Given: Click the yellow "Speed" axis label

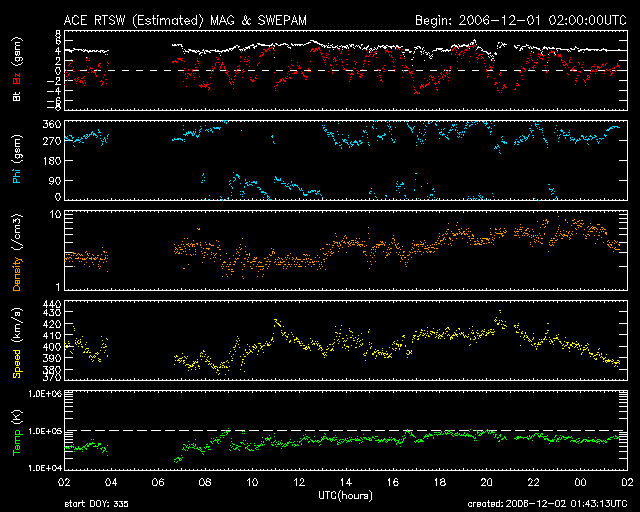Looking at the screenshot, I should (x=17, y=364).
